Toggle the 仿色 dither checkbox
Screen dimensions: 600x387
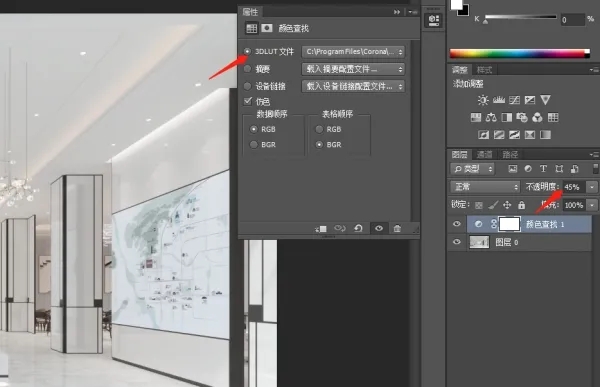(248, 101)
